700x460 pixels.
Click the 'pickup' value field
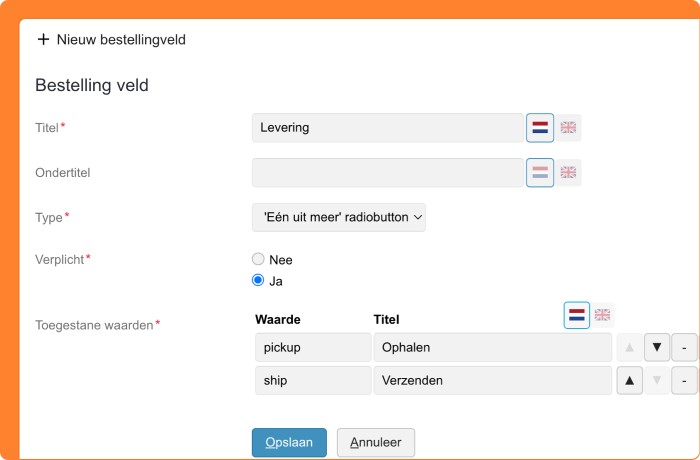pos(313,348)
